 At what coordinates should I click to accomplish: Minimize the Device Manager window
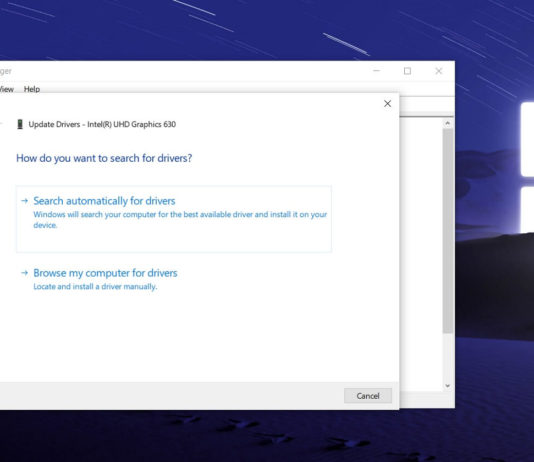(x=376, y=71)
